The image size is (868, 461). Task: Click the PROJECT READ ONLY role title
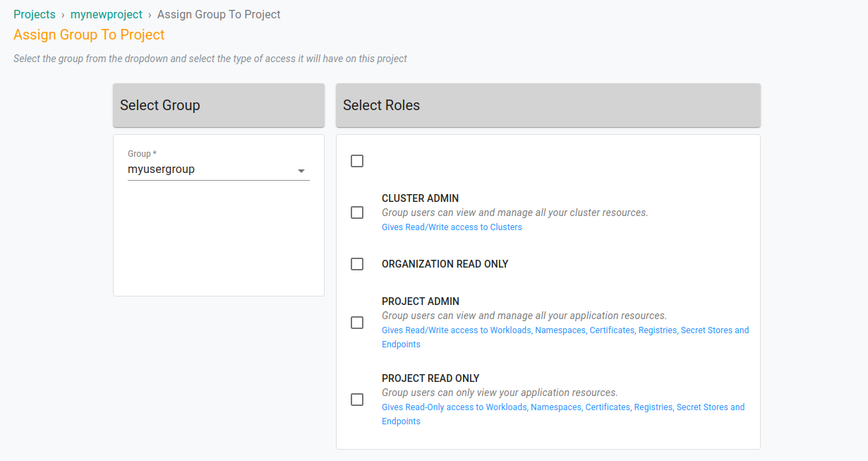point(430,378)
